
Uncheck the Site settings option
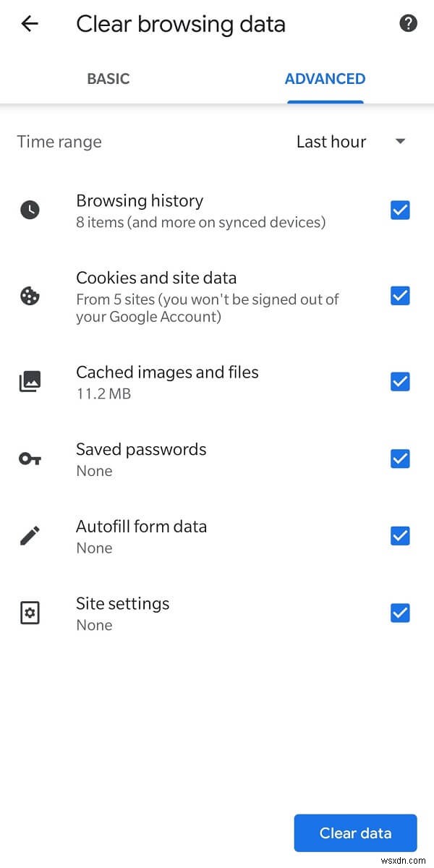click(400, 612)
